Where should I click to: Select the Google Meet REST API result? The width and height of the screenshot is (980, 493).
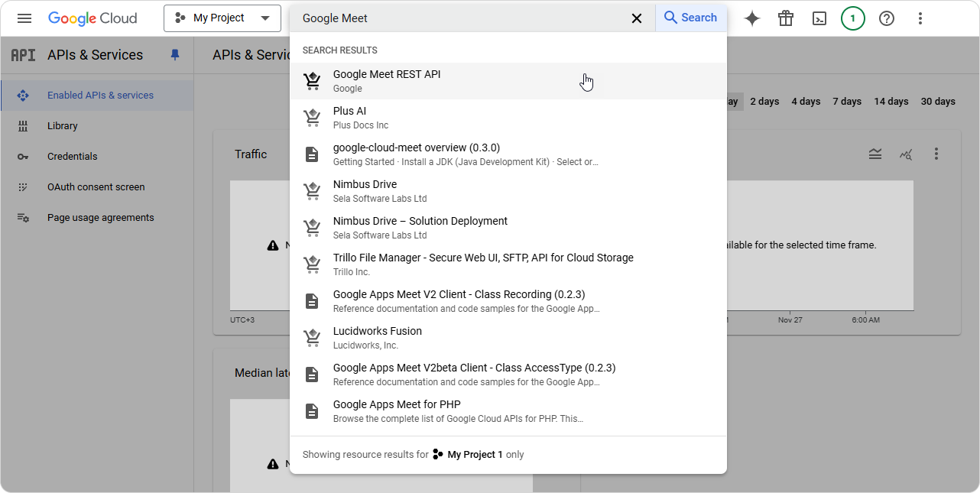click(x=508, y=81)
